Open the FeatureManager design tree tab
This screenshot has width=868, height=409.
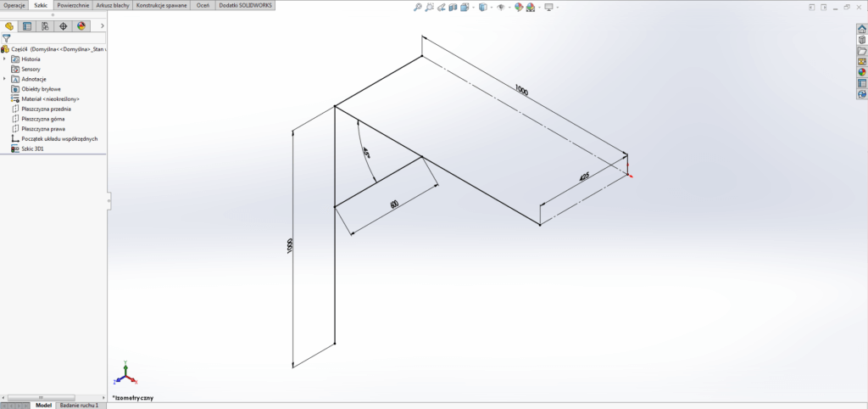click(8, 26)
